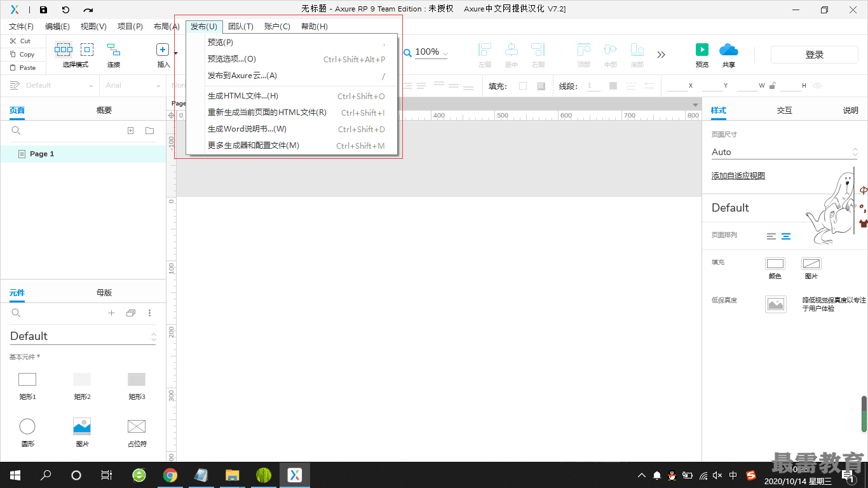Click the 共享 cloud share icon
This screenshot has width=868, height=488.
[728, 50]
